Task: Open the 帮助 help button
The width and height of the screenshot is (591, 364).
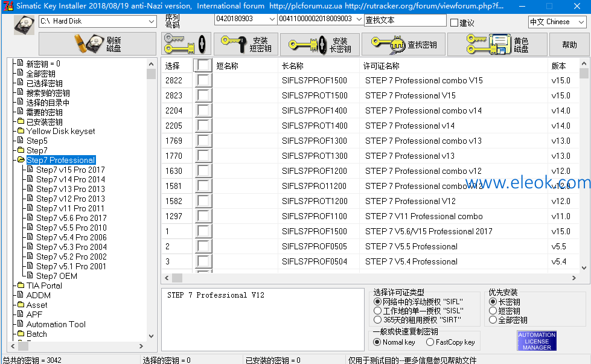Action: pyautogui.click(x=569, y=45)
